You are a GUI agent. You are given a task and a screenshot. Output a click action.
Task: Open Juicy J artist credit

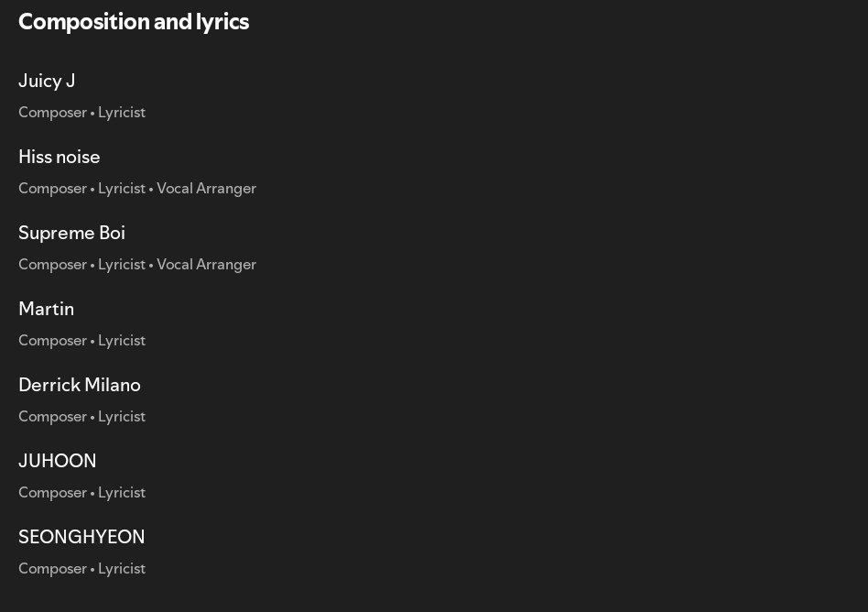(47, 81)
